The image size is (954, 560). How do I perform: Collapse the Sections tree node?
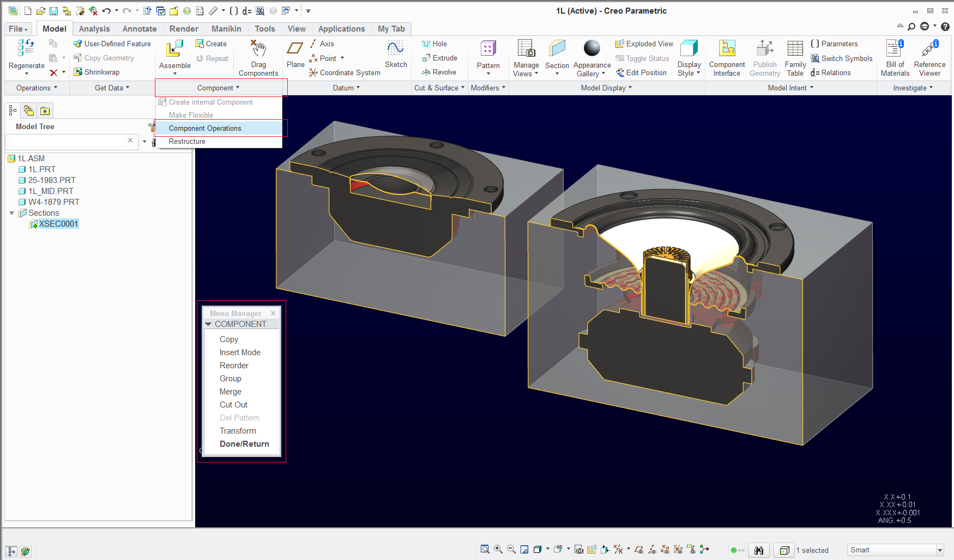pyautogui.click(x=11, y=213)
